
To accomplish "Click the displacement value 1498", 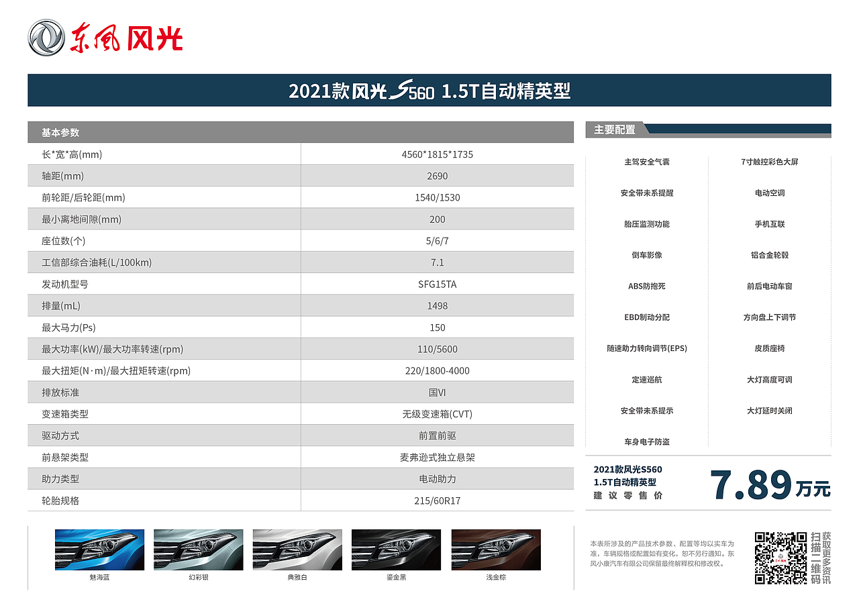I will tap(438, 306).
